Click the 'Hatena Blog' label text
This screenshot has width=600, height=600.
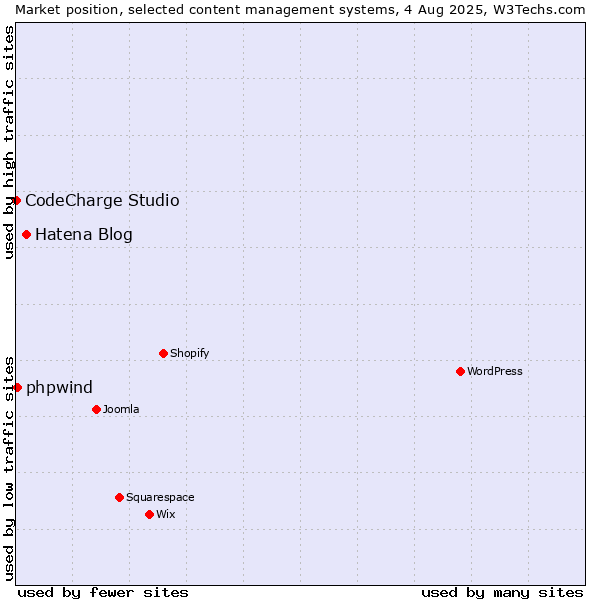click(x=84, y=234)
